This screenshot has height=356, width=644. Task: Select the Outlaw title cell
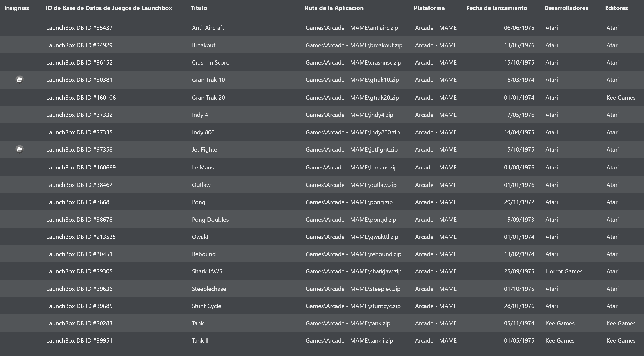coord(201,185)
